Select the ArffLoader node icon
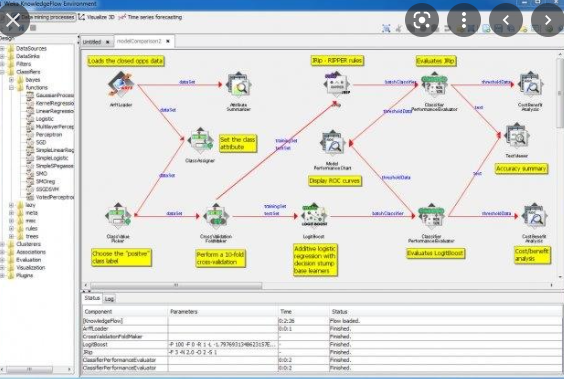564x379 pixels. click(121, 85)
